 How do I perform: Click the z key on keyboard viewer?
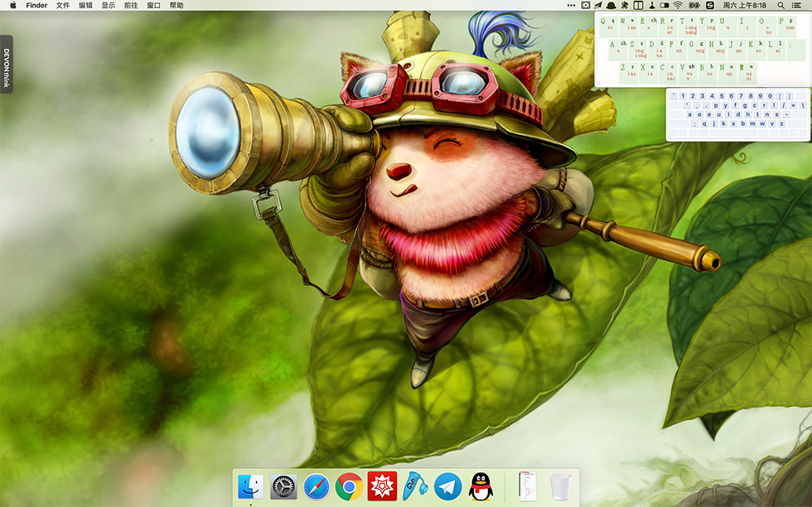click(781, 123)
